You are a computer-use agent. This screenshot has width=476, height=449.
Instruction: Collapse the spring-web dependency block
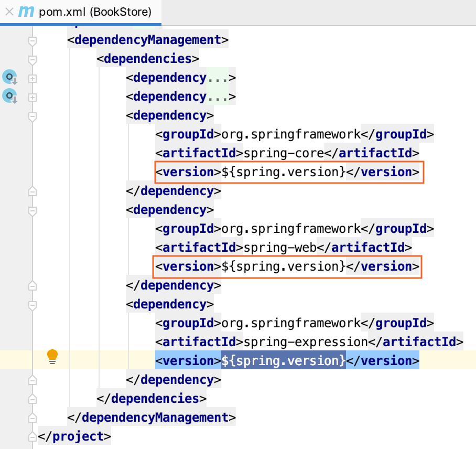pos(33,211)
